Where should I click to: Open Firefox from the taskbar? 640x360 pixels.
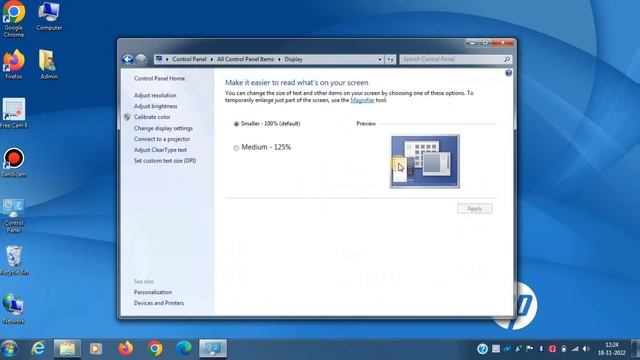(126, 349)
